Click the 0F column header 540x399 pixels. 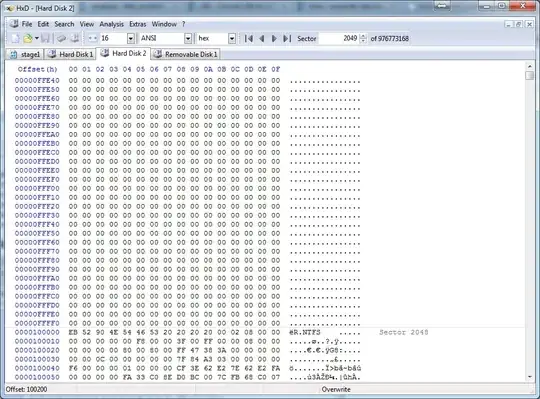point(276,69)
